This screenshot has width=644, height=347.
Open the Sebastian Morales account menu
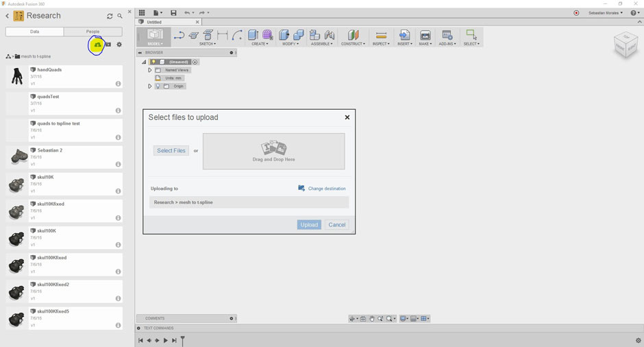tap(605, 12)
